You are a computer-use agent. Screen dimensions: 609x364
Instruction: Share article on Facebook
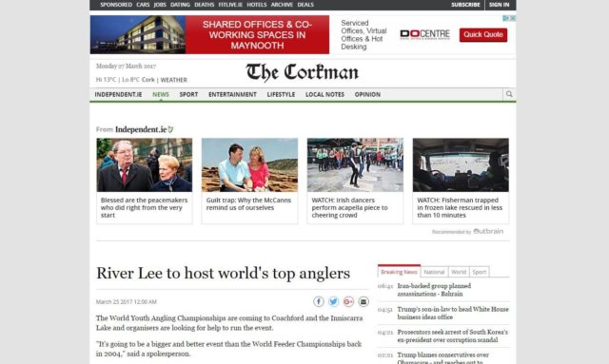pos(319,301)
